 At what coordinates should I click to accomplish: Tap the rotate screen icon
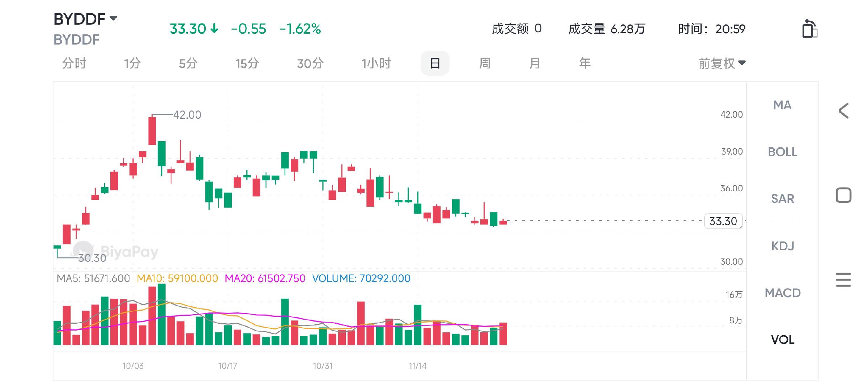[x=809, y=29]
